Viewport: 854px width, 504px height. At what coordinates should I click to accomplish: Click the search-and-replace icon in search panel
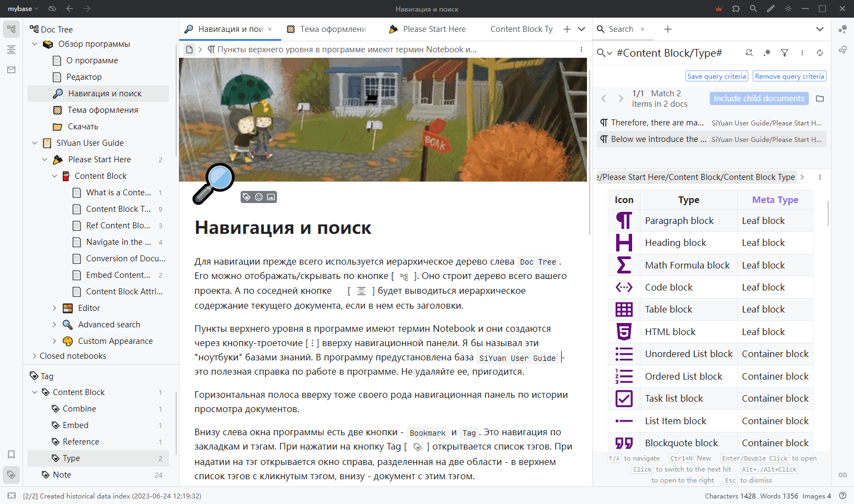click(x=749, y=53)
